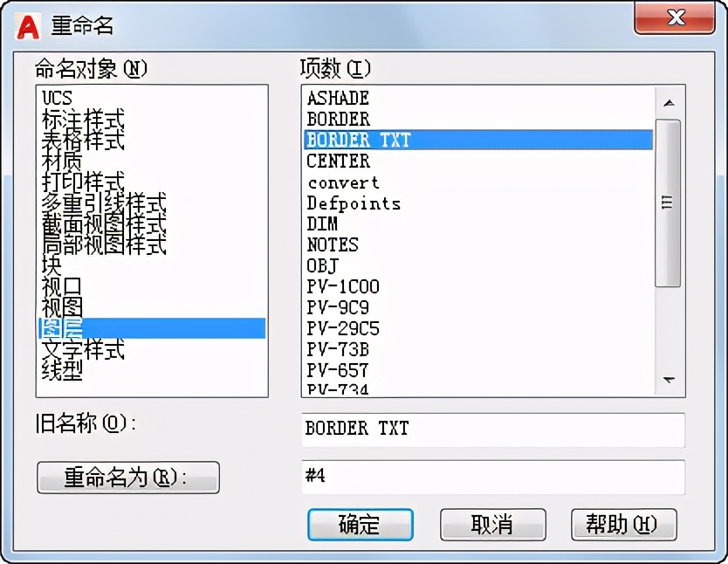This screenshot has width=728, height=564.
Task: Select DIM layer in items list
Action: pyautogui.click(x=478, y=224)
